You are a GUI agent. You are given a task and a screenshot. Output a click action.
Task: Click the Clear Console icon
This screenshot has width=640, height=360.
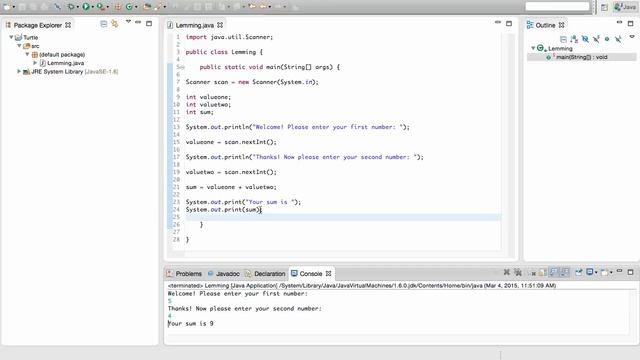tap(533, 273)
